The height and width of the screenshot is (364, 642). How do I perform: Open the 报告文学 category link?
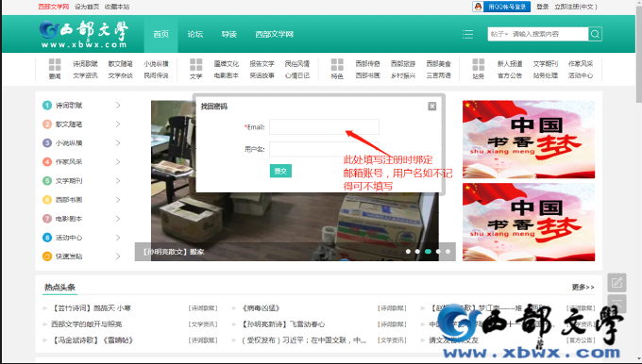coord(262,64)
